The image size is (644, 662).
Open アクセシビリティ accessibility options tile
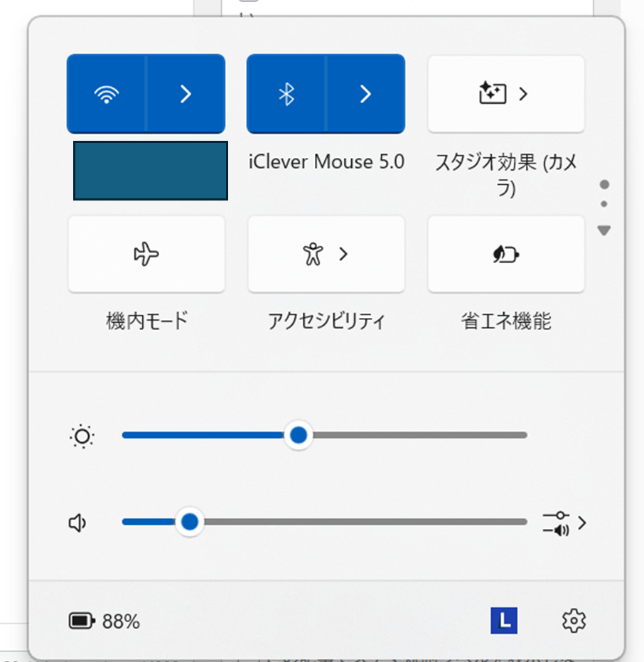[x=326, y=254]
